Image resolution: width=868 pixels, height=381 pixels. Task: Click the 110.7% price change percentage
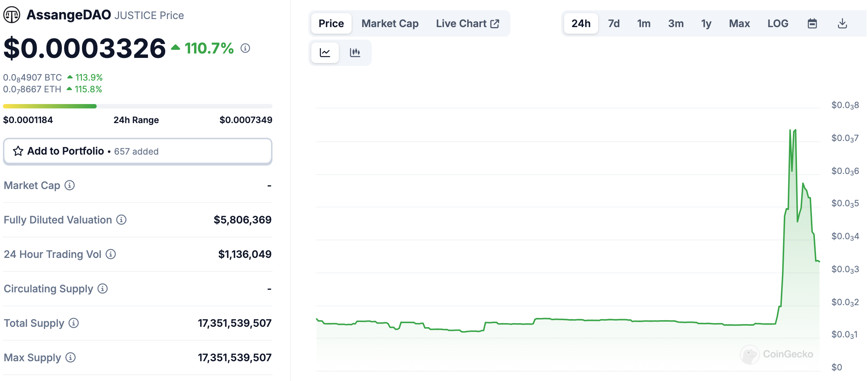click(209, 48)
